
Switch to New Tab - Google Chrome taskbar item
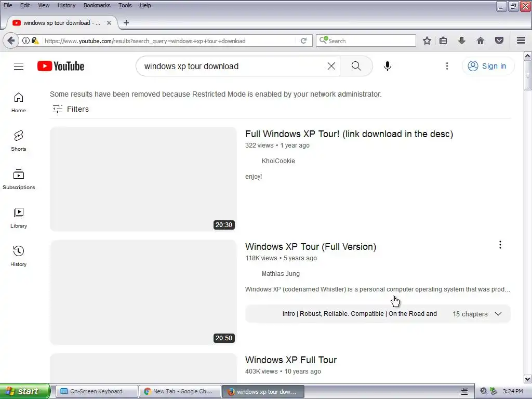[x=180, y=391]
